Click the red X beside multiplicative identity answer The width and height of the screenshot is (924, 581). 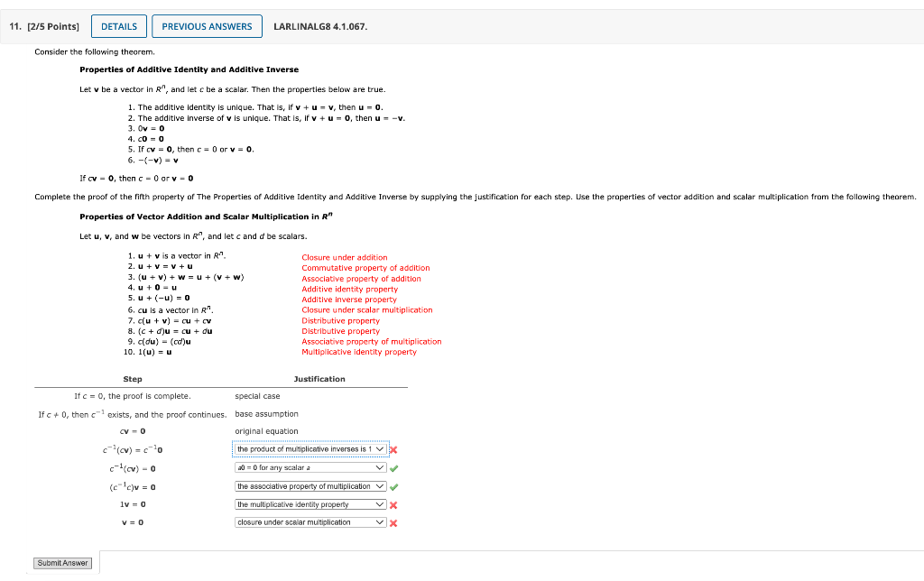[x=394, y=503]
